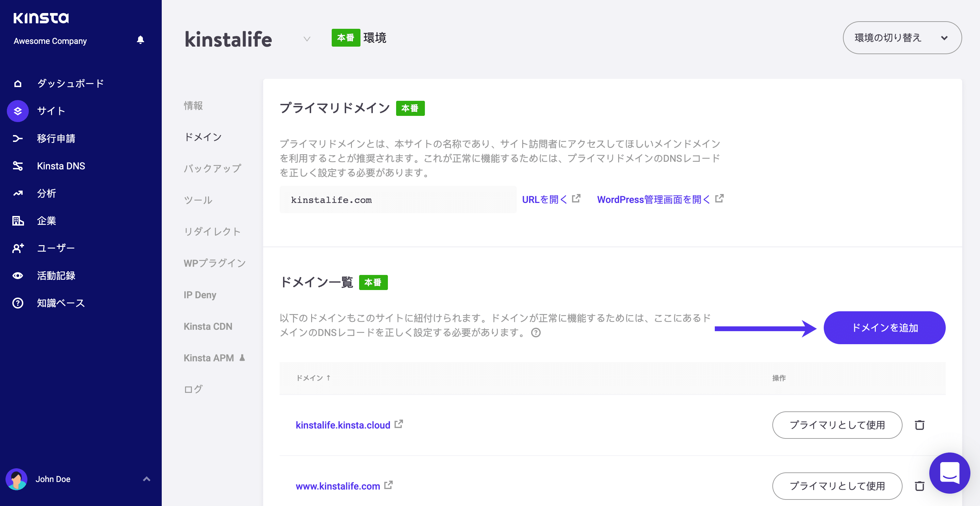Expand the kinstalife site selector chevron
Image resolution: width=980 pixels, height=506 pixels.
(x=307, y=39)
